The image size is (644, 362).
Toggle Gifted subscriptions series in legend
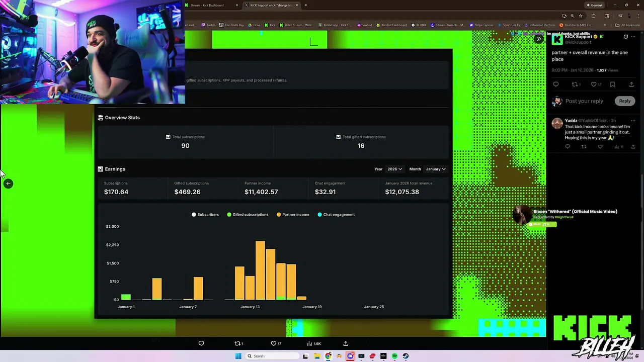click(248, 215)
